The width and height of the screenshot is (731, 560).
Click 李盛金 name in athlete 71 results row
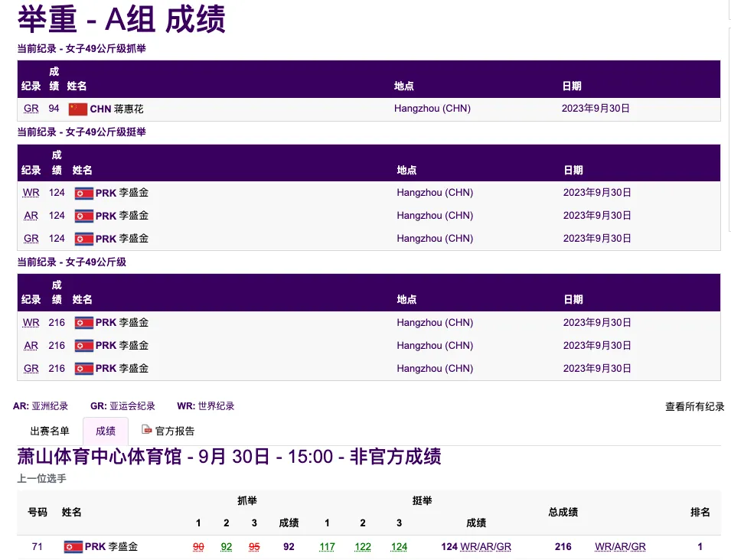[122, 547]
